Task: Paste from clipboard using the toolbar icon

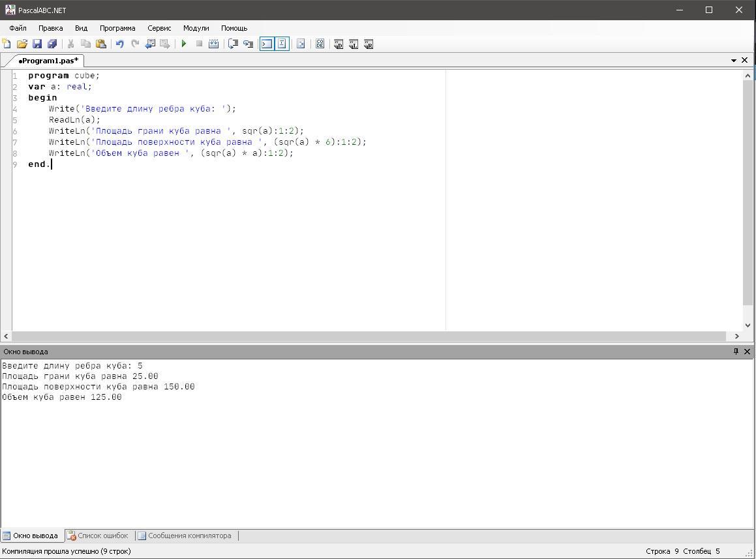Action: point(101,44)
